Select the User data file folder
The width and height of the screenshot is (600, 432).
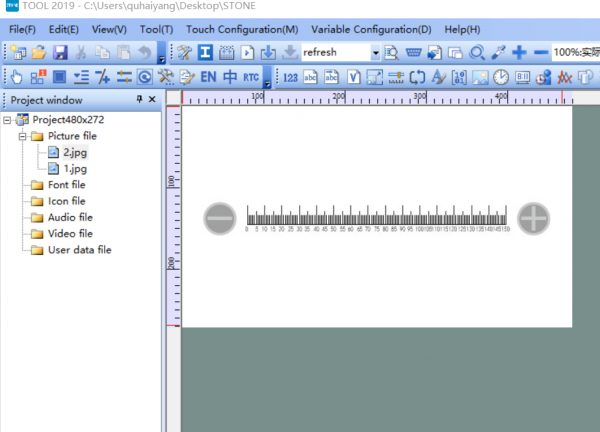click(80, 250)
